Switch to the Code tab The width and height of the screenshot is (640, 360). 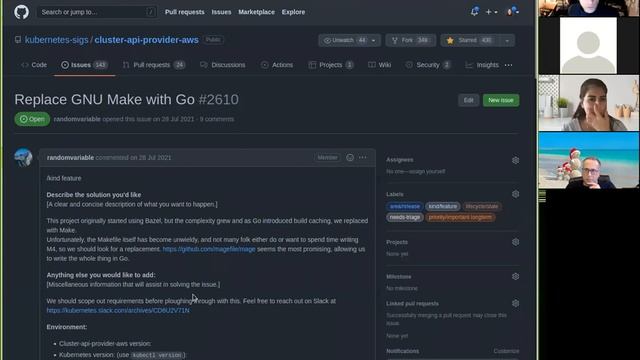pyautogui.click(x=34, y=65)
